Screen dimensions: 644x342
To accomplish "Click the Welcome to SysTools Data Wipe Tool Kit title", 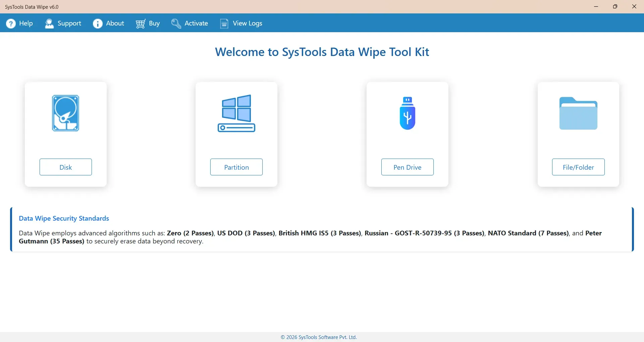I will coord(322,52).
